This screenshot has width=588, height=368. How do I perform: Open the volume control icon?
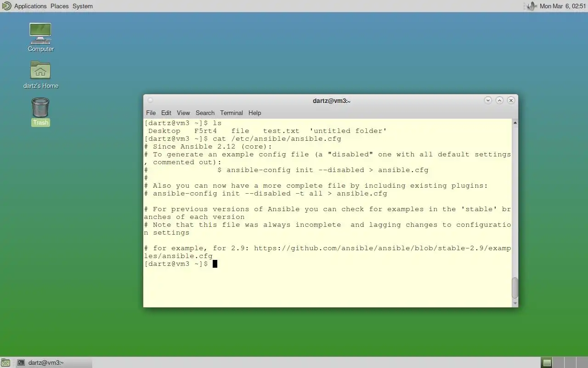[x=531, y=6]
